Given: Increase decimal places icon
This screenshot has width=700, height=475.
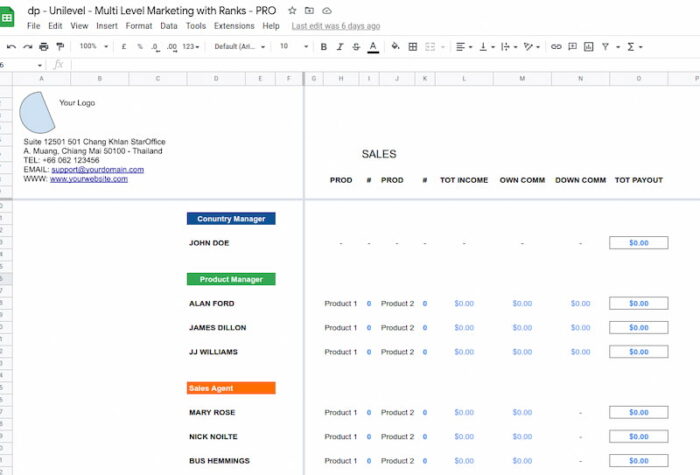Looking at the screenshot, I should [x=172, y=47].
